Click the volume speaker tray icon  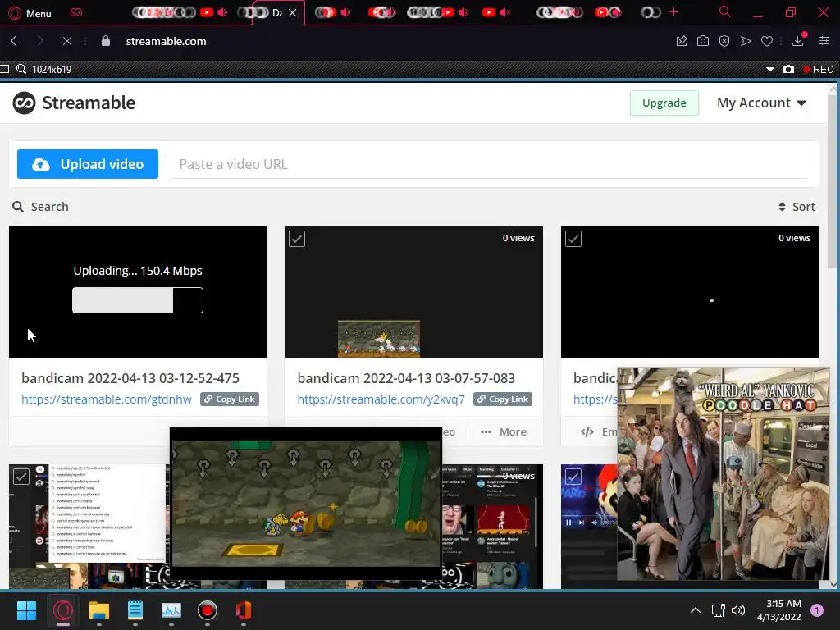[738, 610]
